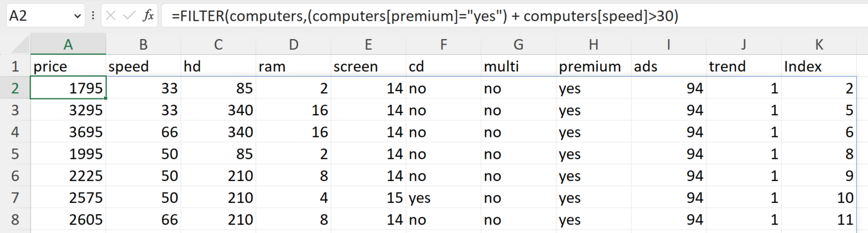Select cell A2 containing 1795

(68, 88)
